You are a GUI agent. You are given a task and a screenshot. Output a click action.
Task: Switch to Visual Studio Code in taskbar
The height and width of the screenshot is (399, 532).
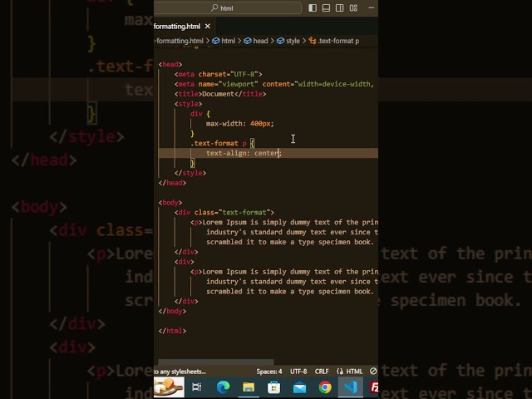pyautogui.click(x=351, y=387)
